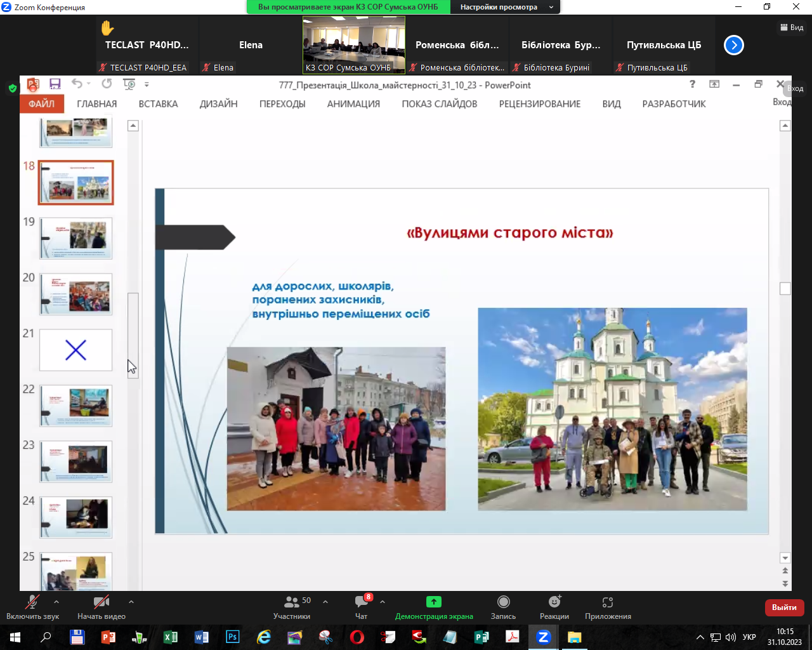812x650 pixels.
Task: Unmute microphone with Включить звук
Action: click(32, 602)
